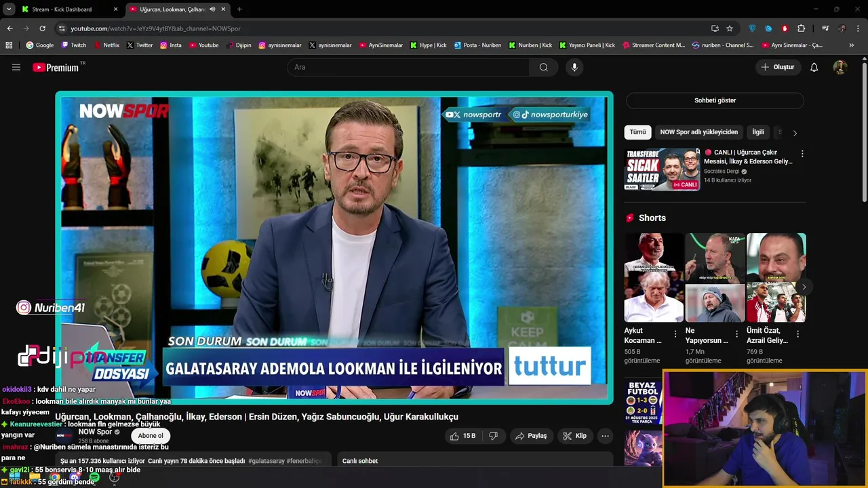Open the blue shield VPN extension
This screenshot has width=868, height=488.
(x=752, y=28)
